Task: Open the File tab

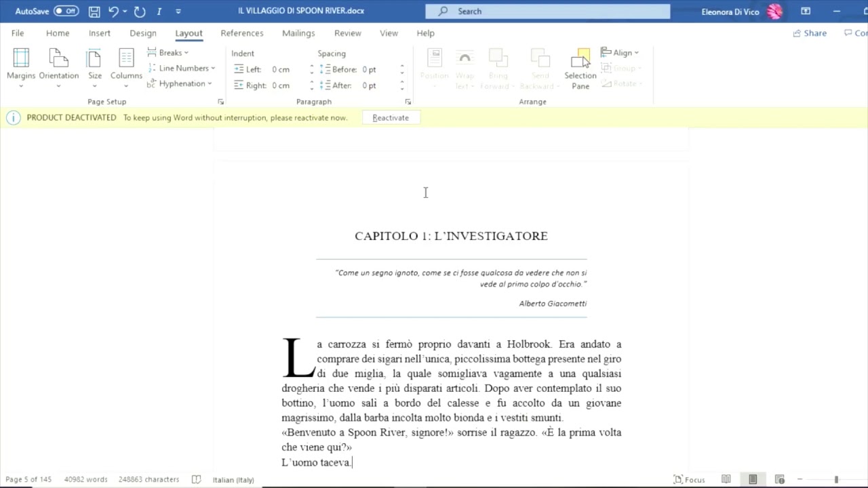Action: click(x=18, y=33)
